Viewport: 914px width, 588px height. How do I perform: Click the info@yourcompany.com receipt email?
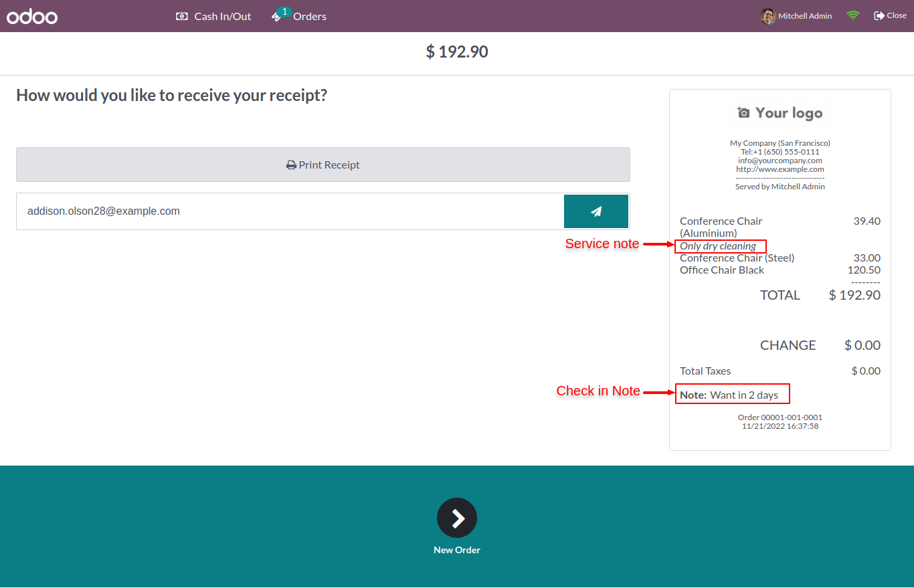780,161
